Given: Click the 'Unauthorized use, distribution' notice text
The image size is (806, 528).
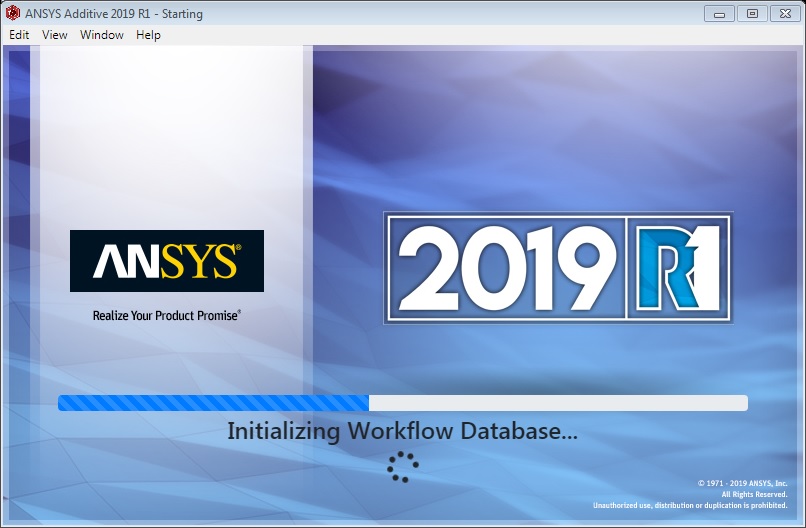Looking at the screenshot, I should (690, 505).
